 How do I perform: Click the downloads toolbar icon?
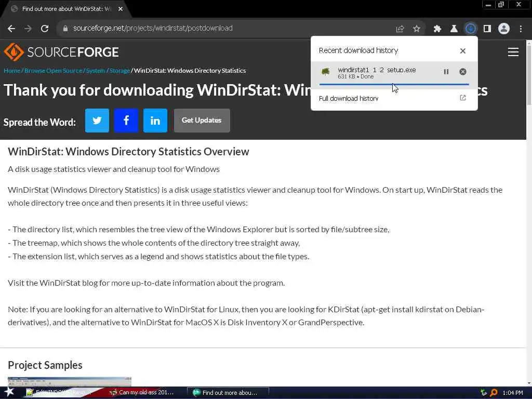click(x=471, y=29)
